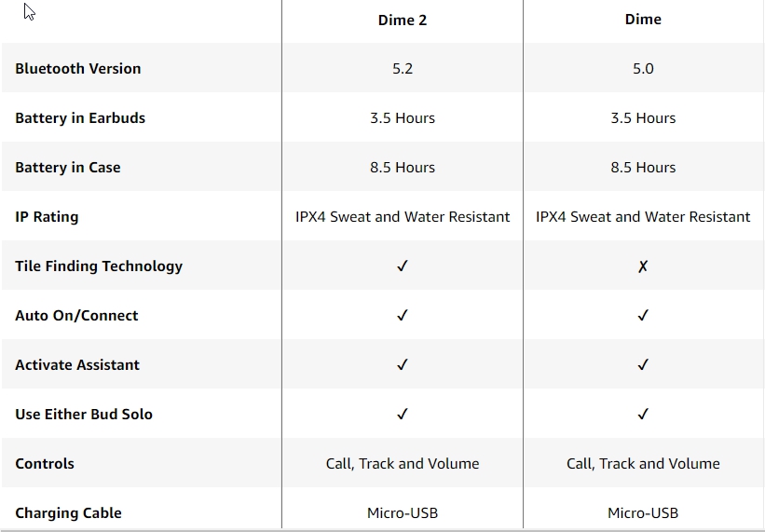
Task: Click the Dime column Activate Assistant checkmark
Action: [x=643, y=365]
